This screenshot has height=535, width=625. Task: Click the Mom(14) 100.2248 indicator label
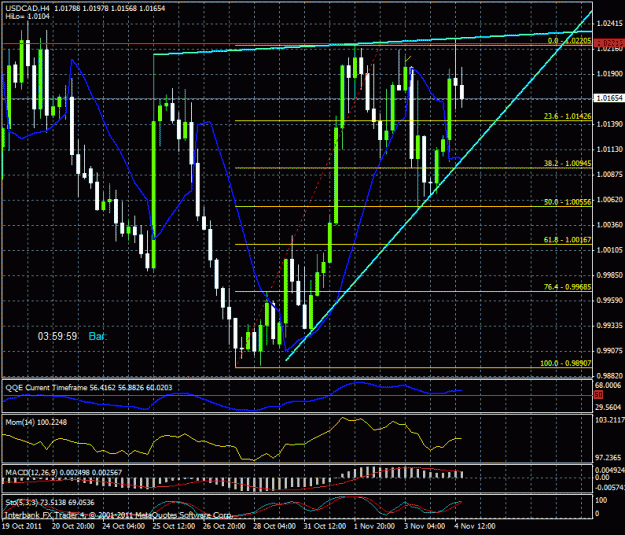(36, 422)
